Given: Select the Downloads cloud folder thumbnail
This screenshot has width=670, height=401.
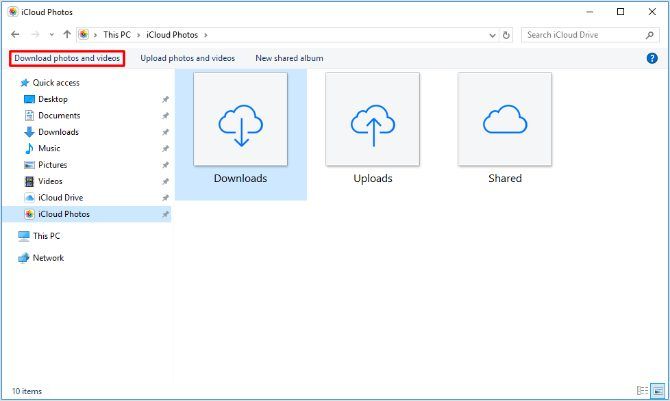Looking at the screenshot, I should (241, 119).
